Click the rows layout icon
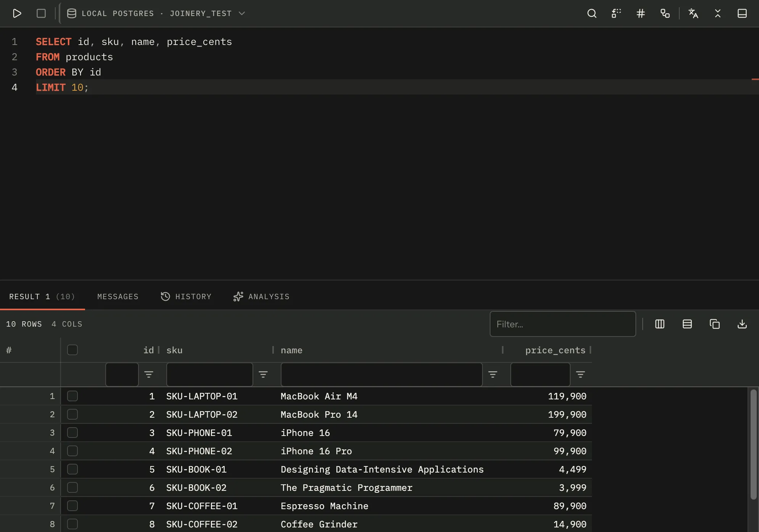 [687, 324]
